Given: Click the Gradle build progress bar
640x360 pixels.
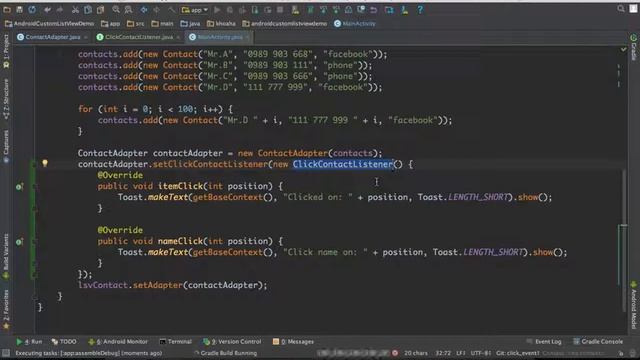Looking at the screenshot, I should (x=353, y=353).
